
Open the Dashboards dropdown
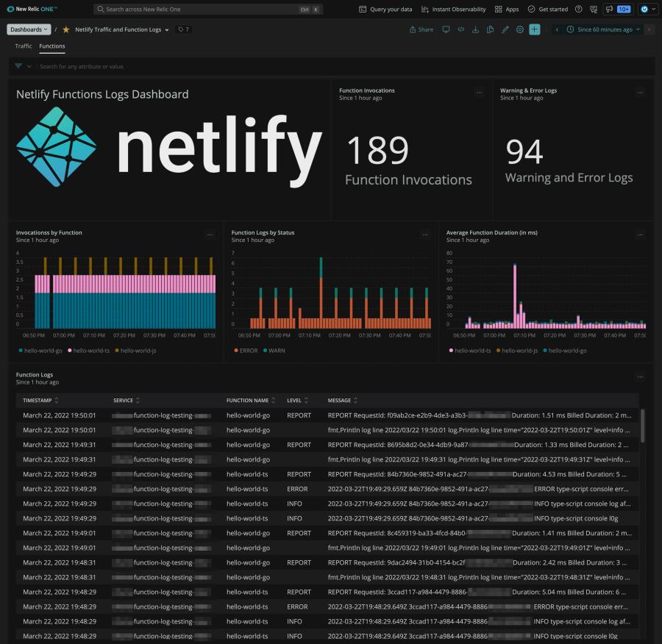tap(28, 29)
